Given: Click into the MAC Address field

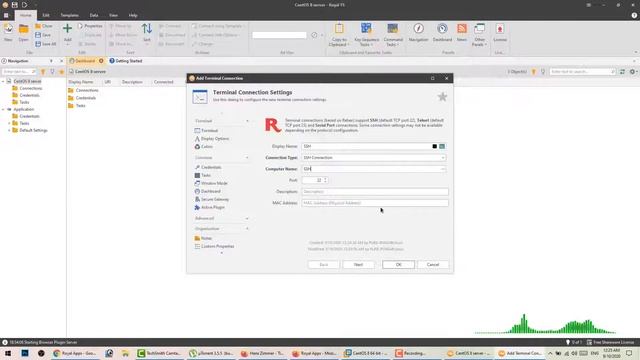Looking at the screenshot, I should coord(375,203).
